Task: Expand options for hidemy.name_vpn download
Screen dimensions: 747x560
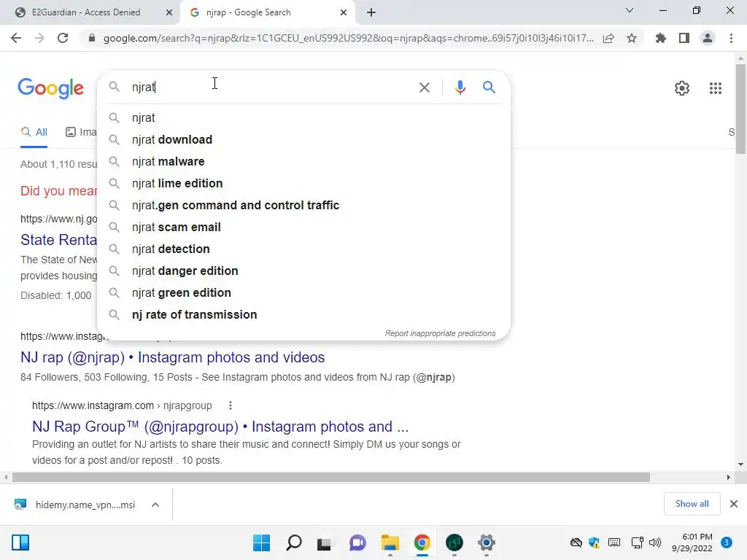Action: tap(155, 505)
